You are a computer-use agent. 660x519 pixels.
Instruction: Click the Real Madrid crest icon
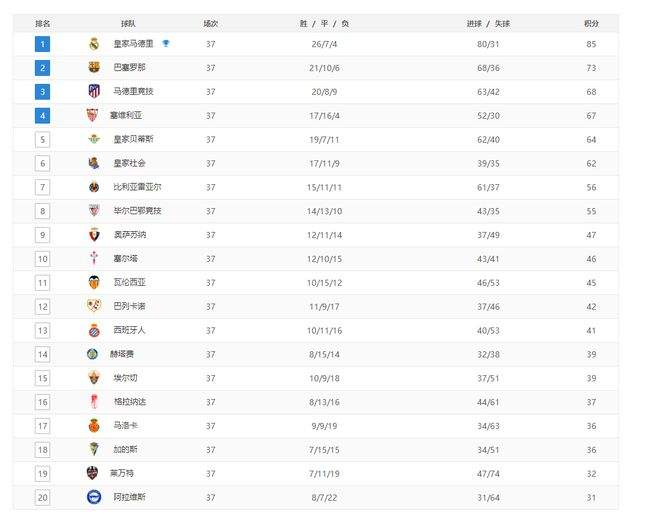[x=94, y=44]
